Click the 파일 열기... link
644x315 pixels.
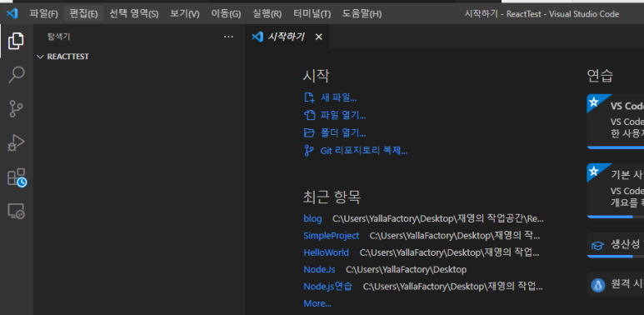[x=343, y=115]
